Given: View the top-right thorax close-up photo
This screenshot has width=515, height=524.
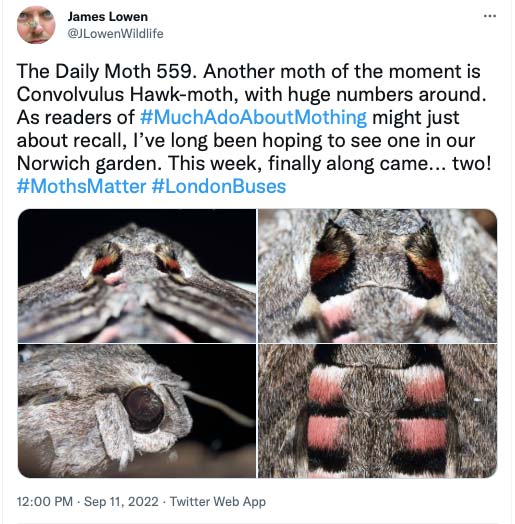Looking at the screenshot, I should coord(378,276).
